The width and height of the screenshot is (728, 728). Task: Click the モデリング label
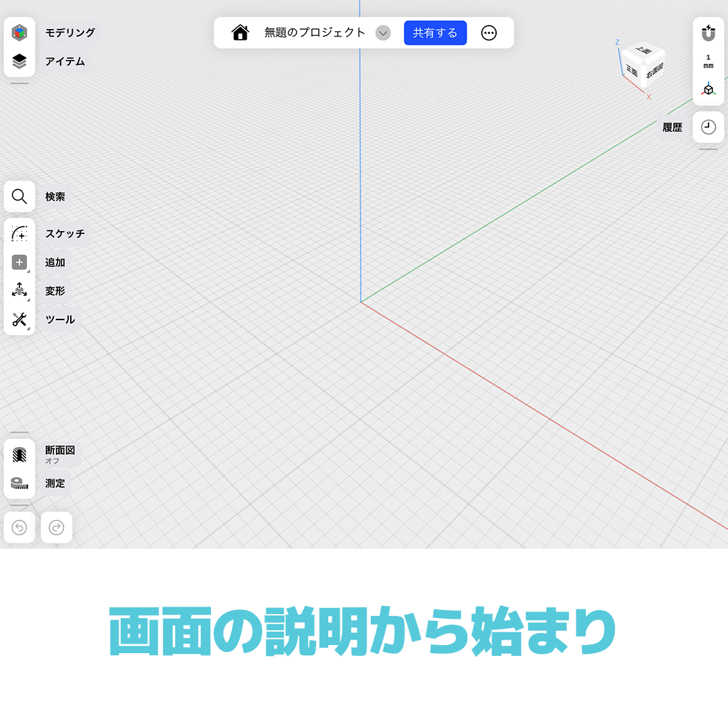pyautogui.click(x=70, y=32)
